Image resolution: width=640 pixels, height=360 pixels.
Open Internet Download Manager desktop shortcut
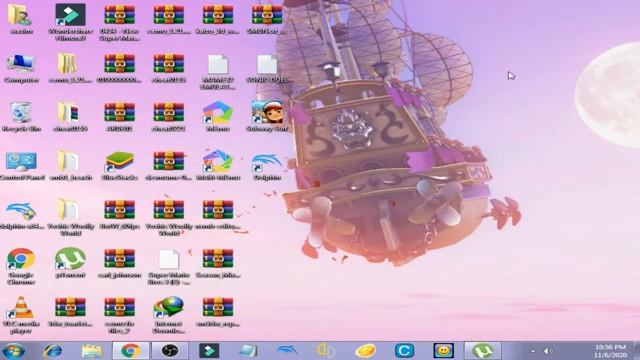pyautogui.click(x=169, y=315)
